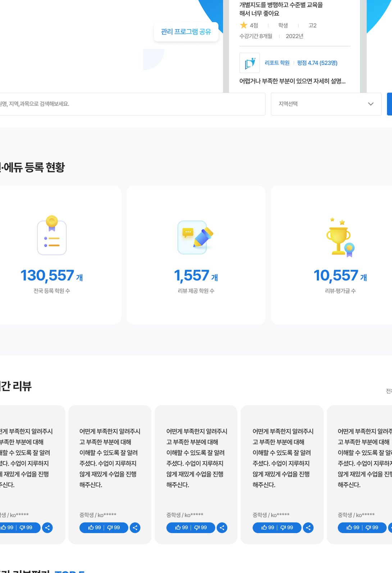Click the 리뷰 제공 학원 수 label

196,291
